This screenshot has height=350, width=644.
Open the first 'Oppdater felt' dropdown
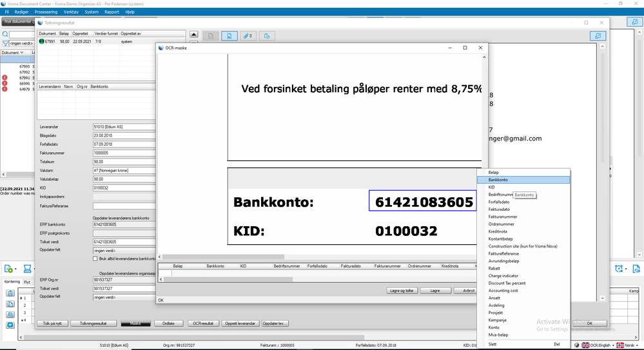pyautogui.click(x=124, y=251)
